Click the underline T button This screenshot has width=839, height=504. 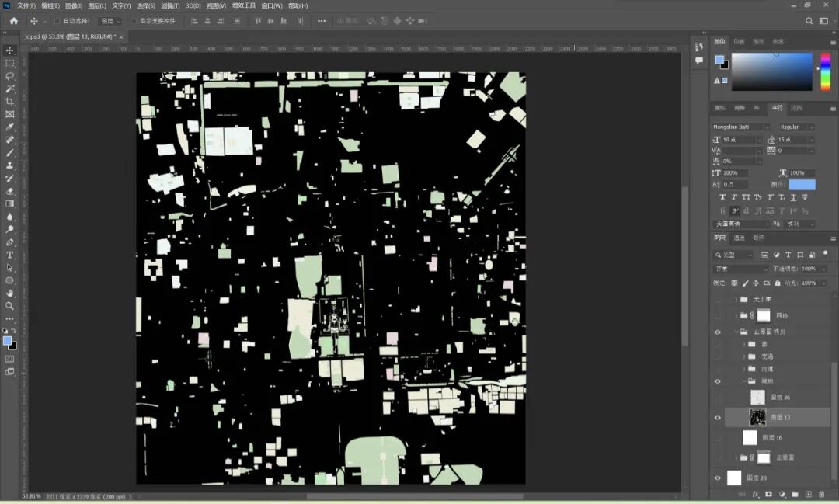pyautogui.click(x=793, y=197)
